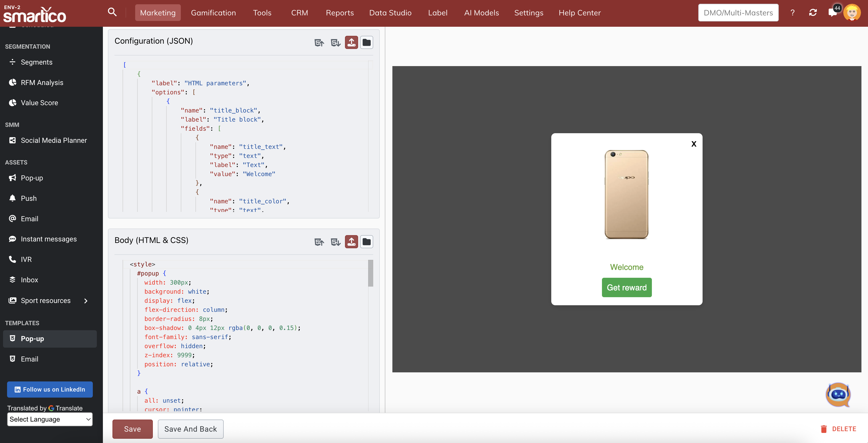Click the first import icon in Configuration panel

319,43
